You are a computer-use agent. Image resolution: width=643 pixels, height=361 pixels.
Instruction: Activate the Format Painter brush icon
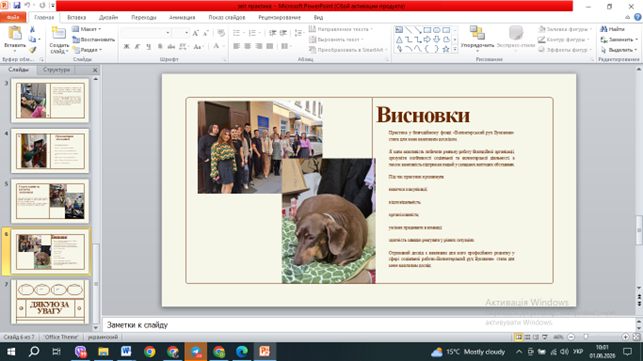point(32,50)
